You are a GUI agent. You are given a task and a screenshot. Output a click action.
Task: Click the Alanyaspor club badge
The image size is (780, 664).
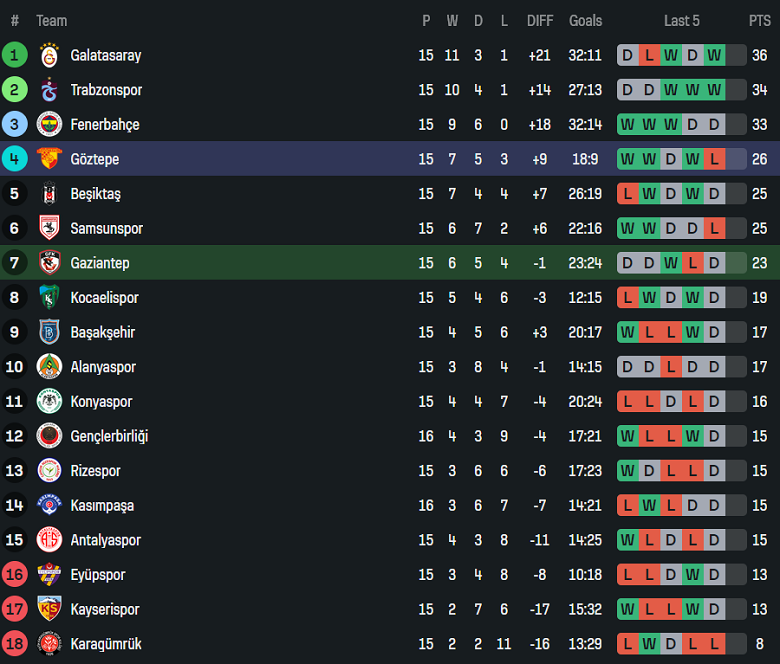(49, 367)
